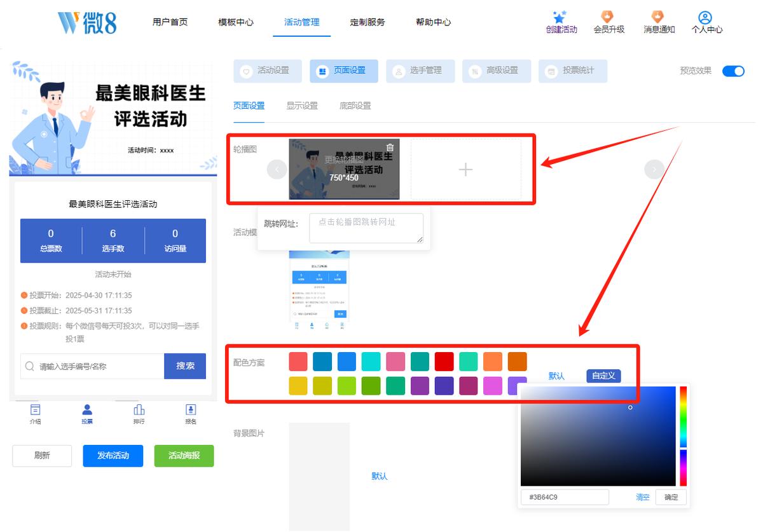Viewport: 763px width, 532px height.
Task: Pick the indigo blue color swatch
Action: [444, 386]
